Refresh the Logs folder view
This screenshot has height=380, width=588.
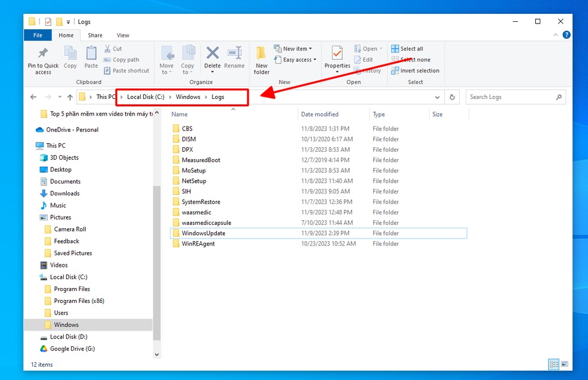[x=452, y=97]
